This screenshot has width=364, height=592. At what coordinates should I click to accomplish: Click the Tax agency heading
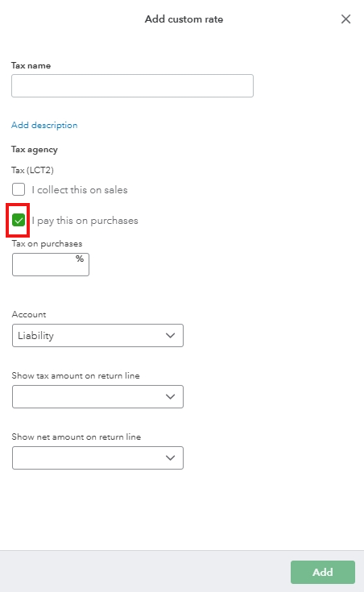35,150
